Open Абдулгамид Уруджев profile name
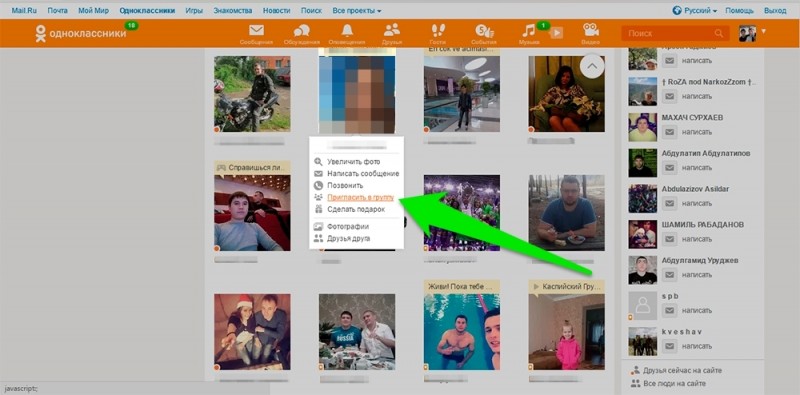The width and height of the screenshot is (800, 395). click(701, 260)
